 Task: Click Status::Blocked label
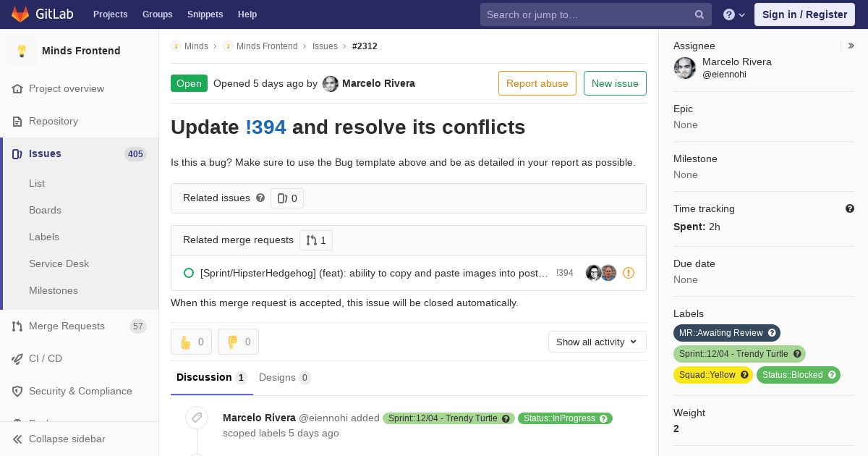(x=799, y=375)
